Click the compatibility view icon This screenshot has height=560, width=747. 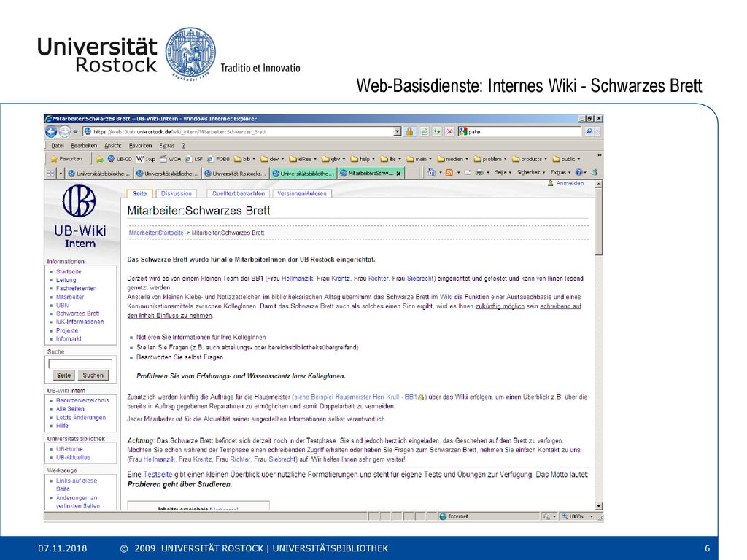tap(424, 132)
